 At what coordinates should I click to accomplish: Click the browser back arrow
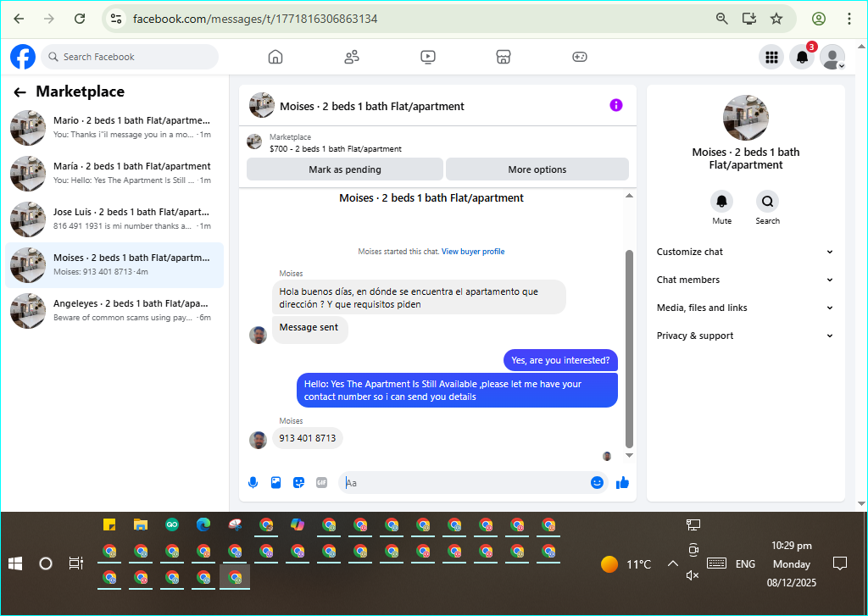(x=19, y=19)
